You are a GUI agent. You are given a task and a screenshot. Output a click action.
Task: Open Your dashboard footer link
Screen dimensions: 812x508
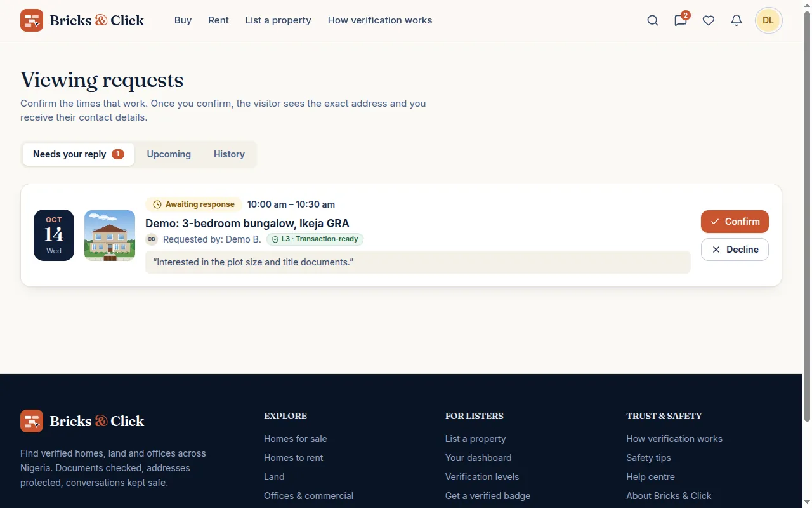pyautogui.click(x=478, y=458)
